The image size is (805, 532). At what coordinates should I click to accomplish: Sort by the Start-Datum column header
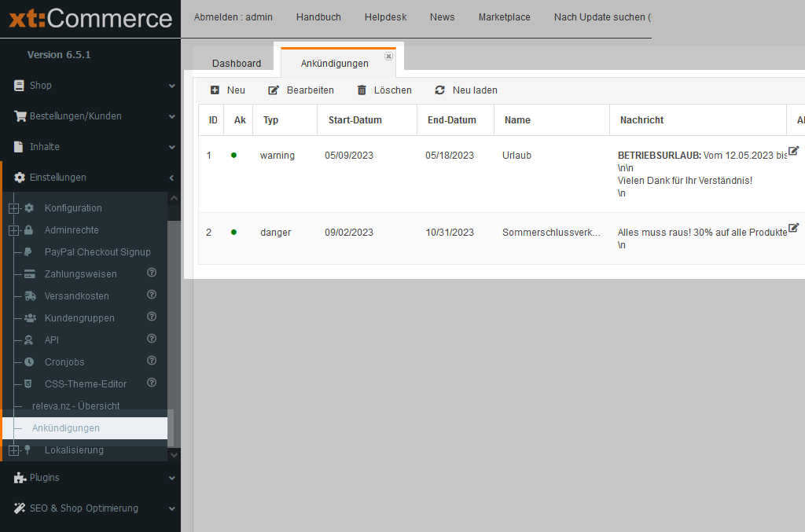(x=355, y=120)
